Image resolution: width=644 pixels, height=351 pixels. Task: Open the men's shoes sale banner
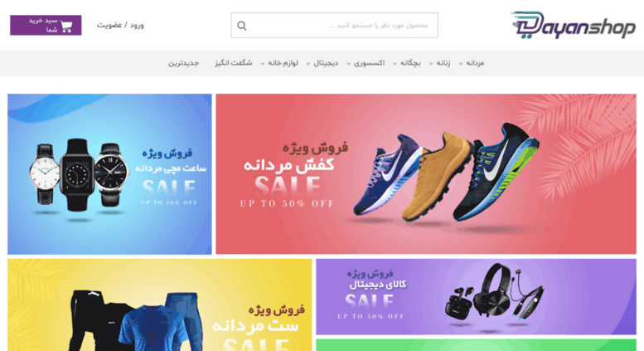coord(426,174)
